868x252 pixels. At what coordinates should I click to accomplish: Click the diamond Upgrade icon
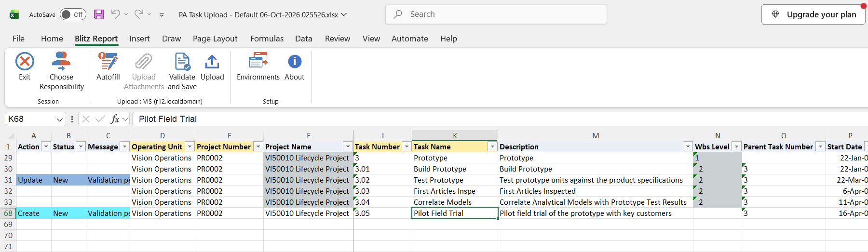coord(775,14)
